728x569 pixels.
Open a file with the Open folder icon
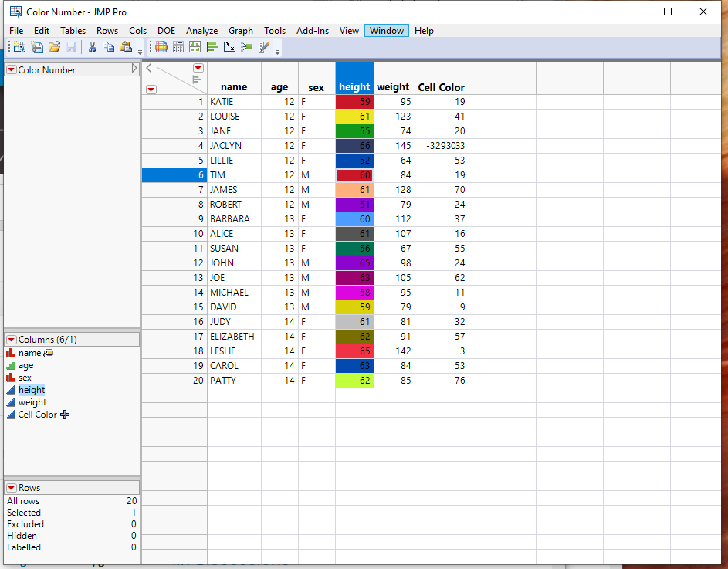tap(54, 46)
